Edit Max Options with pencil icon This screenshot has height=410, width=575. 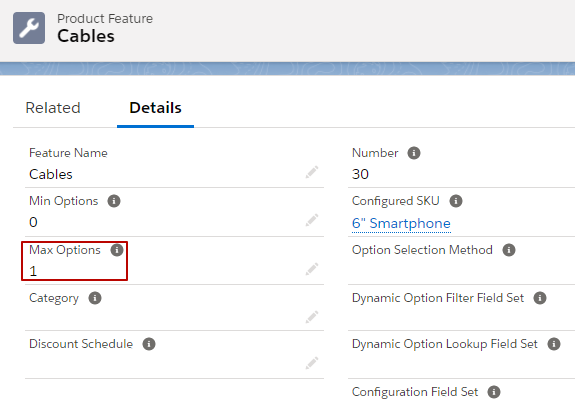click(x=312, y=269)
